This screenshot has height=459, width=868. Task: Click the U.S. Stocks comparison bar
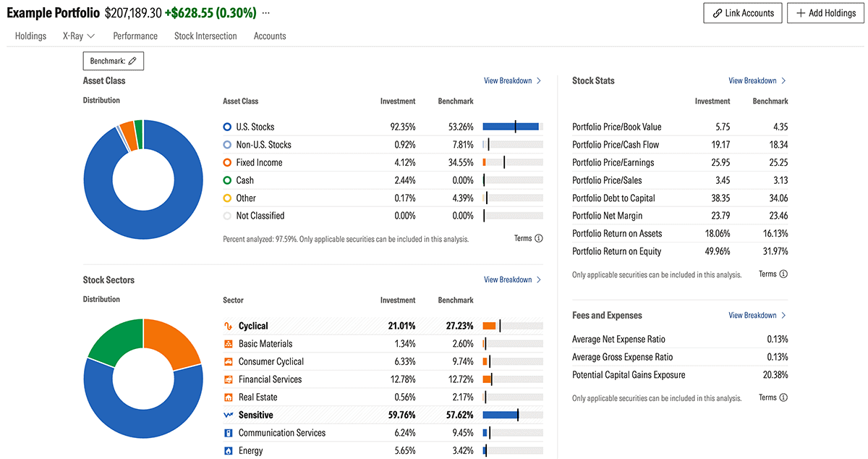(513, 127)
